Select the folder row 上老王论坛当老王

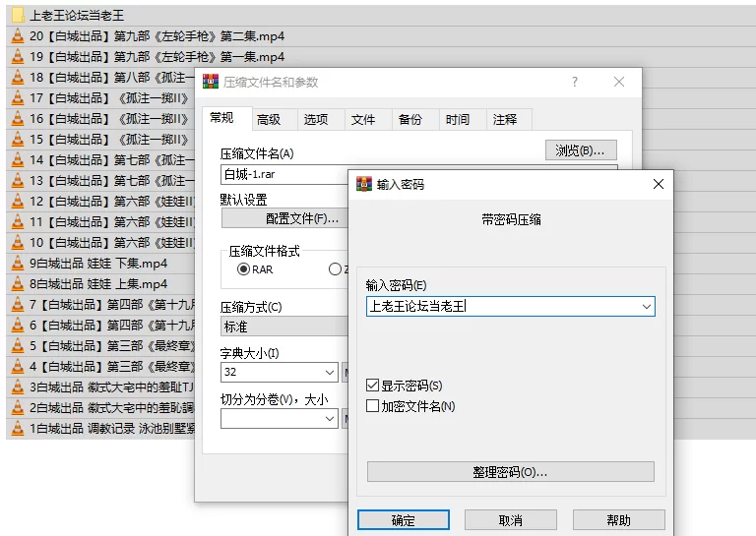click(381, 16)
